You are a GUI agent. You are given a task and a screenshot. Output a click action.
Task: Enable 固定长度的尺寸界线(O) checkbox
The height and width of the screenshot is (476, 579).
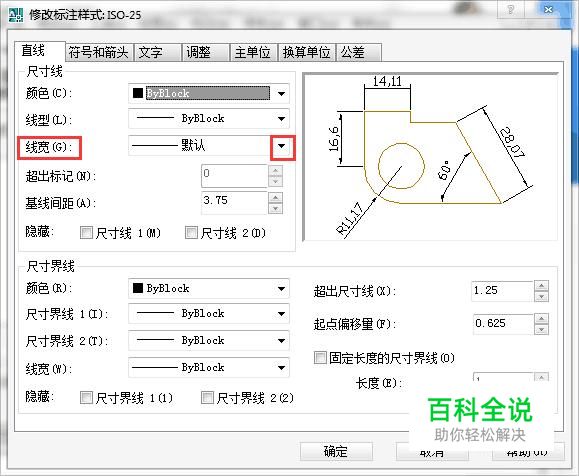coord(320,357)
